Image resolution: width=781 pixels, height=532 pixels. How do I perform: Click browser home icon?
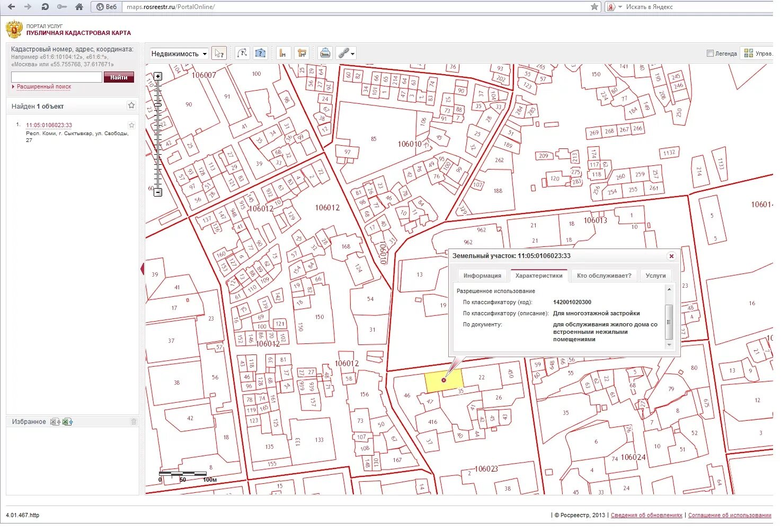(79, 7)
